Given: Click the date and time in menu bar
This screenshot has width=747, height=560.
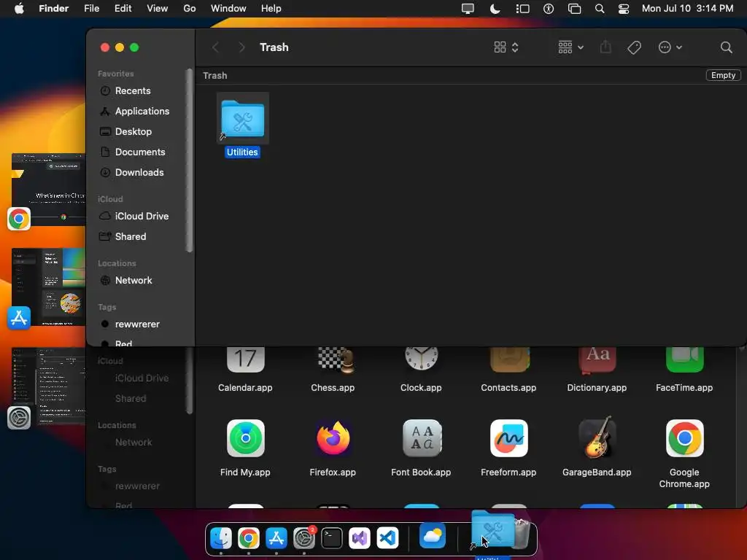Looking at the screenshot, I should (x=687, y=9).
